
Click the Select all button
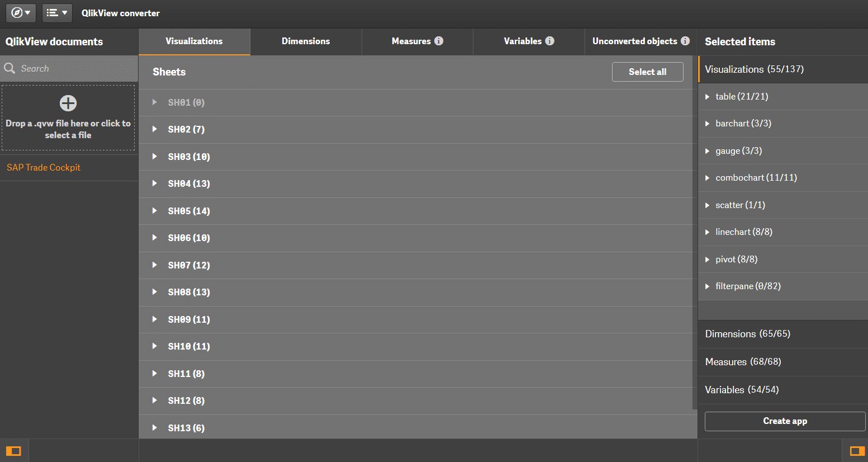point(647,72)
